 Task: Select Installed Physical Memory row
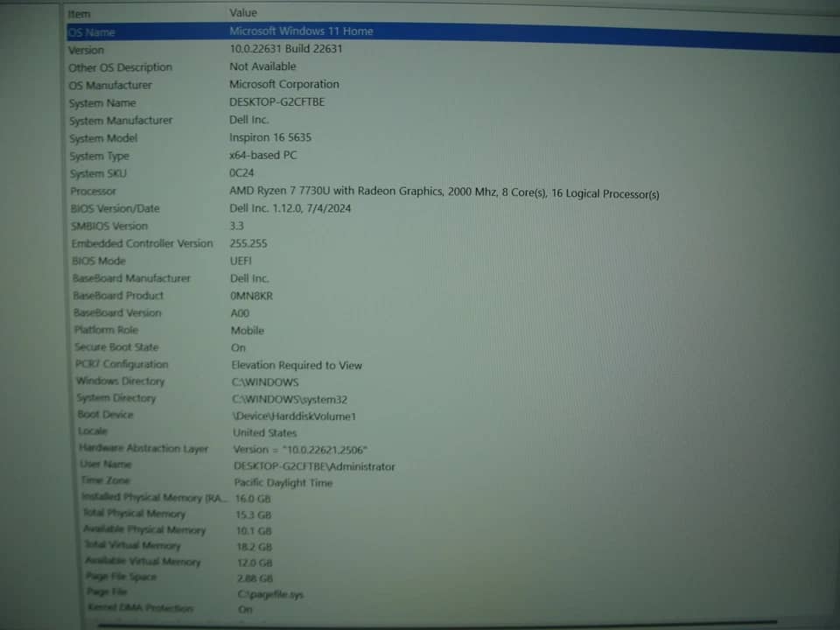coord(154,497)
